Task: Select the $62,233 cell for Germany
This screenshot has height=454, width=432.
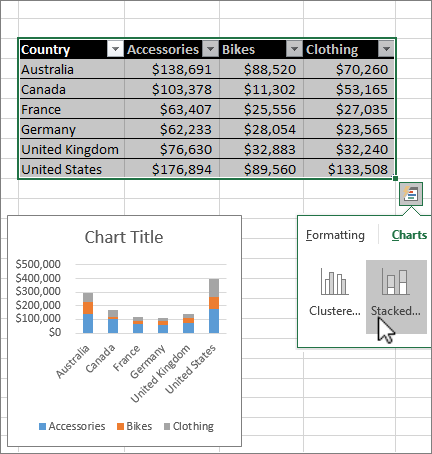Action: [x=172, y=129]
